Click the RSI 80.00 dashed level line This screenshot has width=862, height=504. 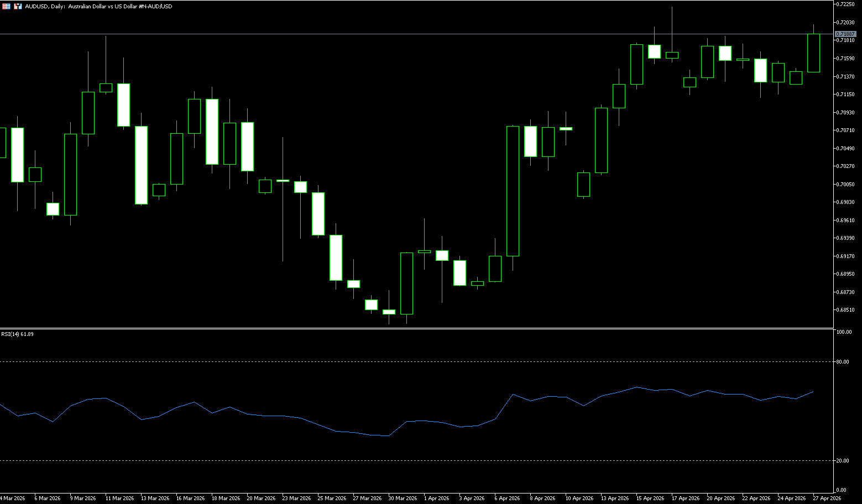[387, 362]
